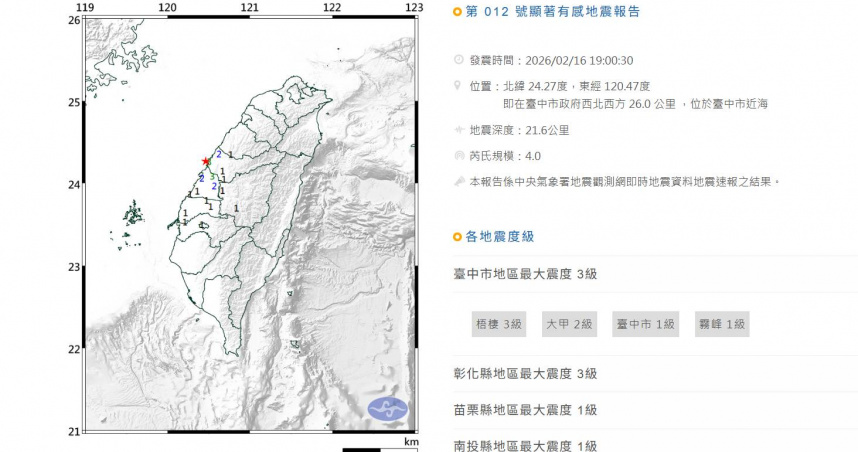The width and height of the screenshot is (858, 452).
Task: Select the 臺中市 1級 station tag
Action: tap(646, 323)
